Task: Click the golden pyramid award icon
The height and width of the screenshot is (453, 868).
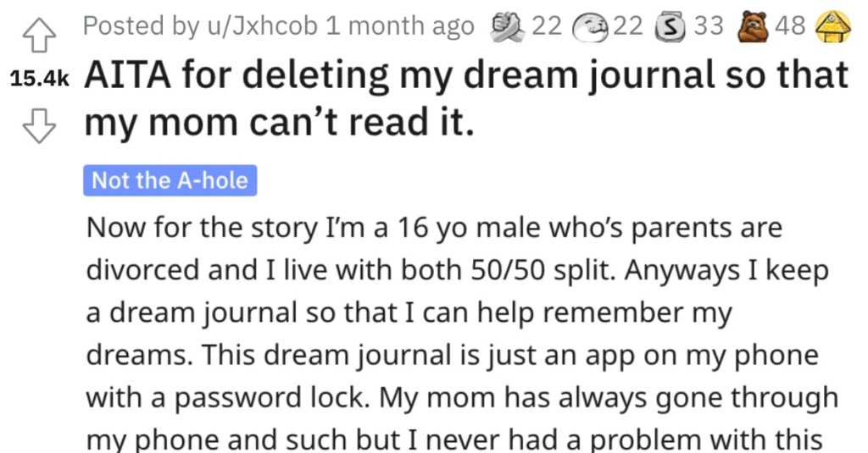Action: [834, 27]
